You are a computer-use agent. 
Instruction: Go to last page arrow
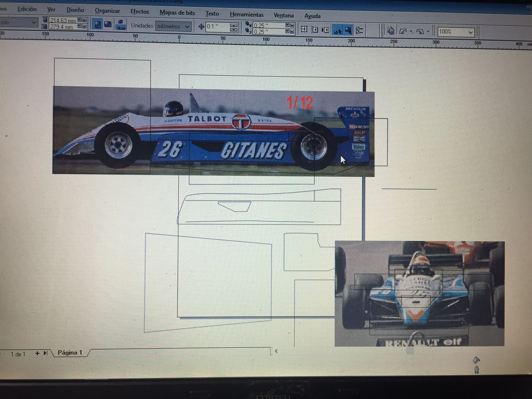click(45, 353)
